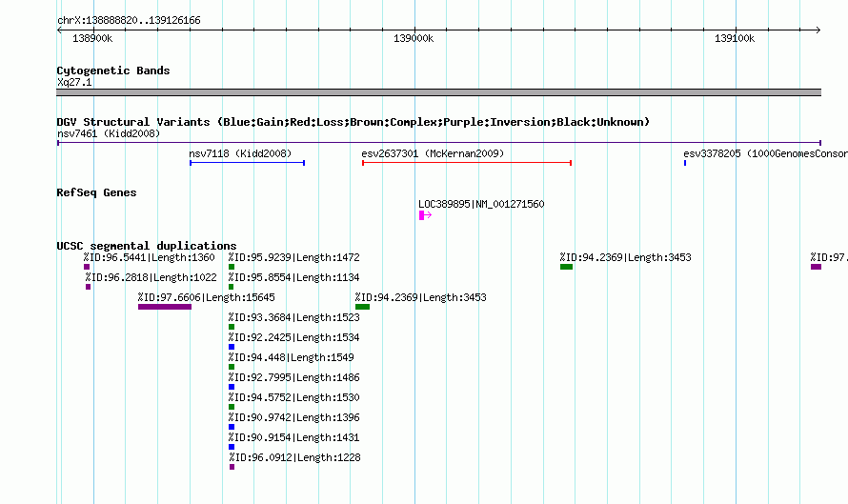Click the purple block for %ID:96.0912 Length:1228
Viewport: 848px width, 504px height.
click(x=232, y=467)
